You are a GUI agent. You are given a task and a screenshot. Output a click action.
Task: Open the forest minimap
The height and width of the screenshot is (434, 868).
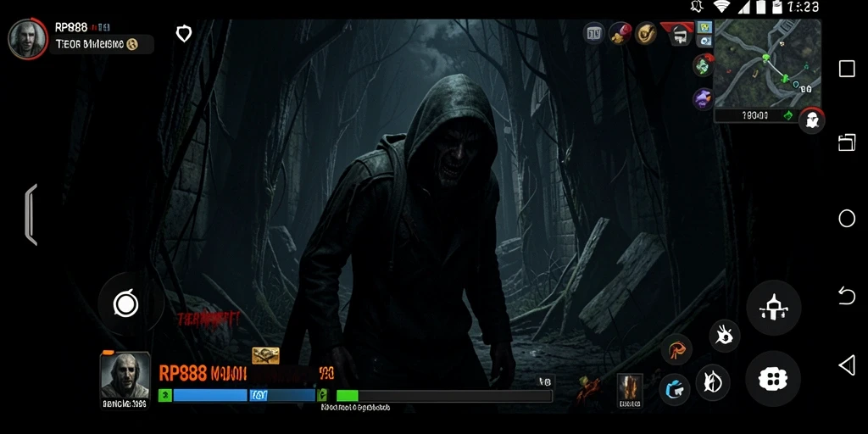tap(768, 64)
